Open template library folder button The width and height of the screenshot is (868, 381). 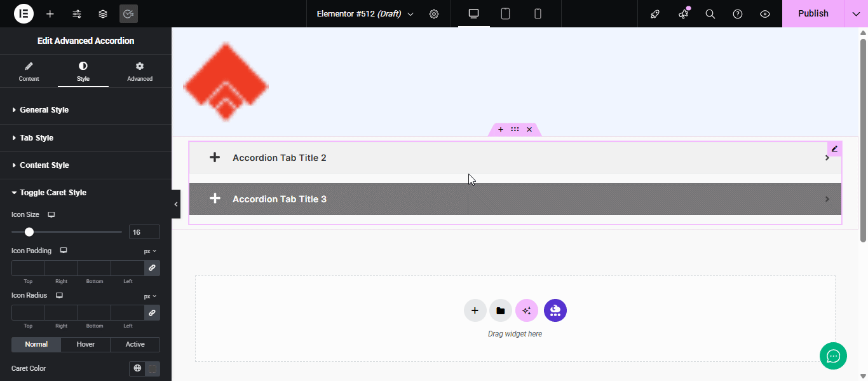click(501, 310)
